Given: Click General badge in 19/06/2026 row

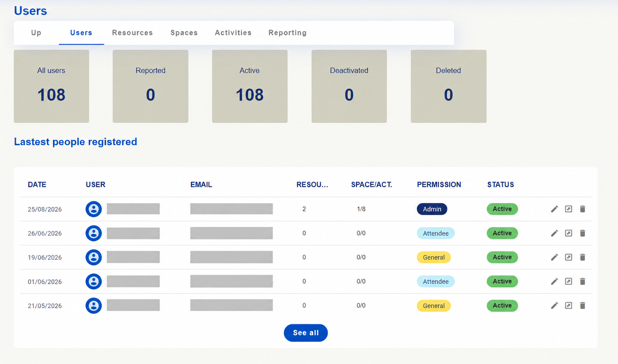Looking at the screenshot, I should (434, 257).
